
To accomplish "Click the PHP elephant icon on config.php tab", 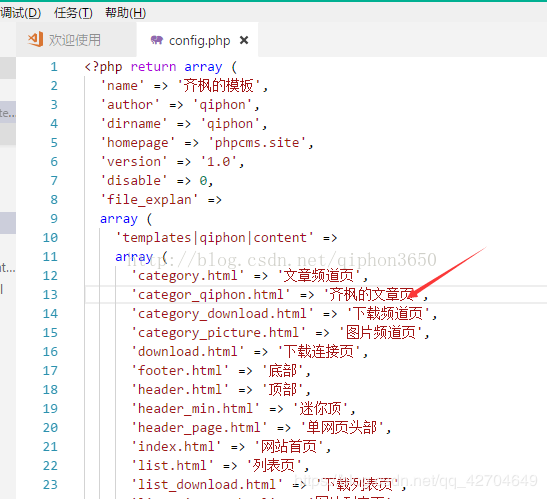I will [157, 40].
